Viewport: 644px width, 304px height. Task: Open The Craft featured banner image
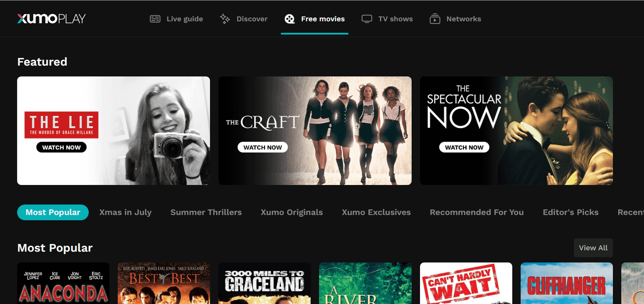[x=315, y=131]
